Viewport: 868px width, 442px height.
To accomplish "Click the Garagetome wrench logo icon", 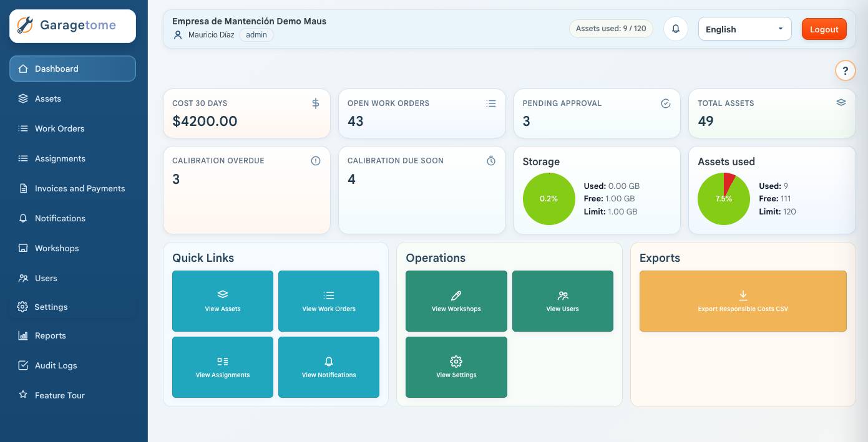I will [25, 26].
